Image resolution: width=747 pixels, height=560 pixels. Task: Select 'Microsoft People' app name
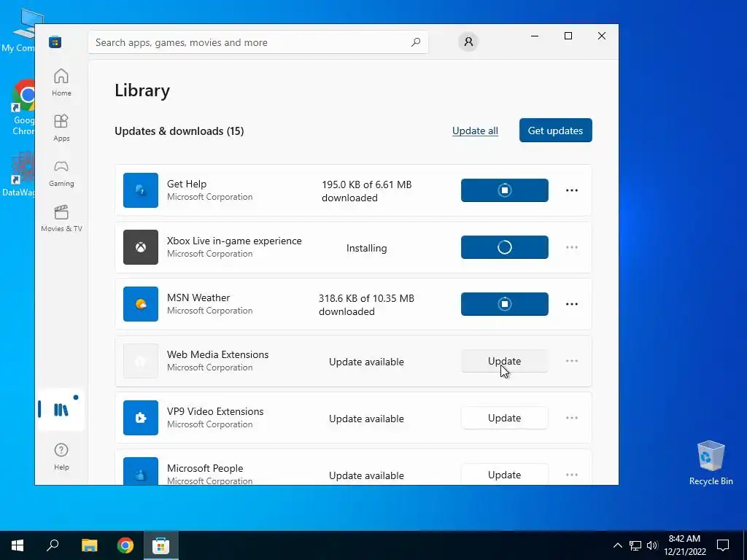point(205,468)
